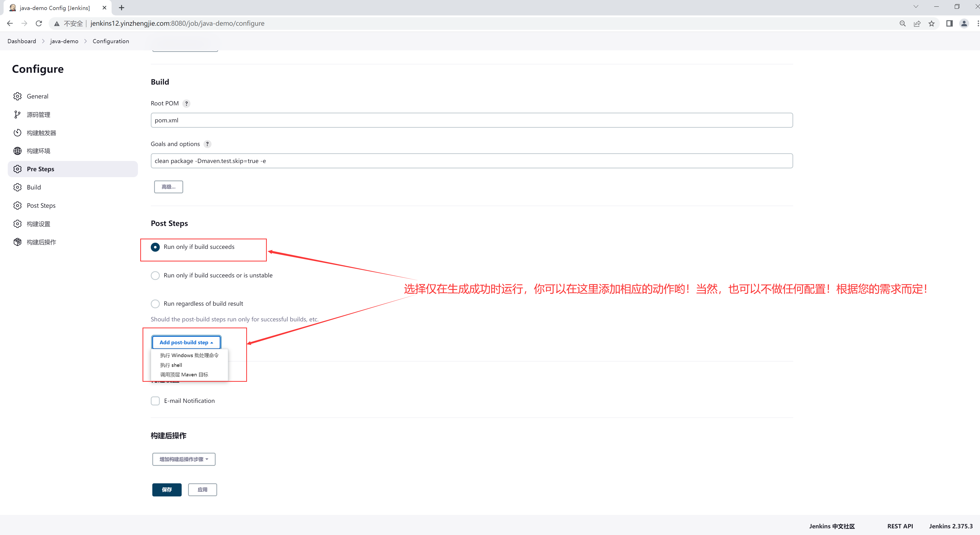Reload the page with refresh icon
The height and width of the screenshot is (535, 980).
[39, 24]
